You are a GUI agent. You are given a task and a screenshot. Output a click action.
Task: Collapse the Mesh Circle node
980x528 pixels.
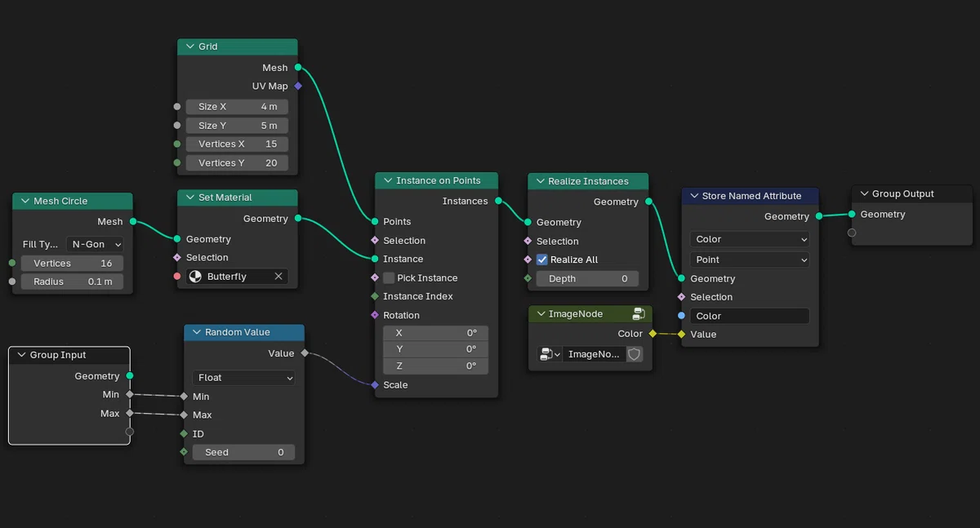pyautogui.click(x=25, y=201)
